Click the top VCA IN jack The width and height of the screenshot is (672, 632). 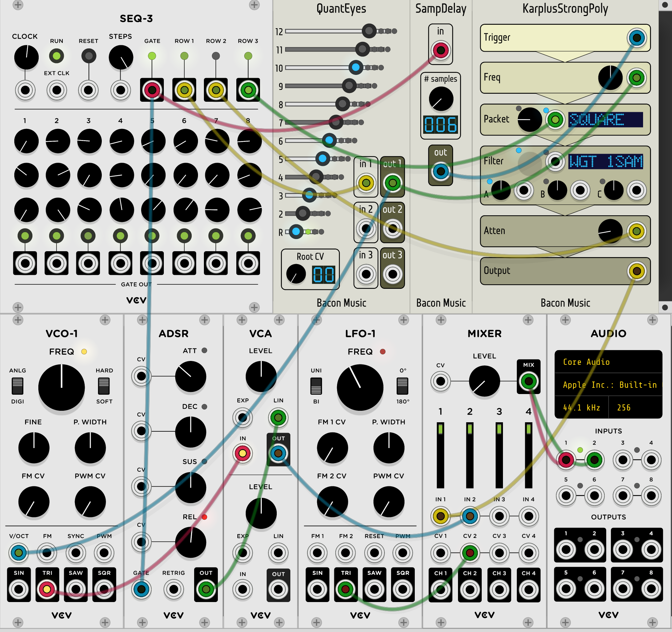243,453
